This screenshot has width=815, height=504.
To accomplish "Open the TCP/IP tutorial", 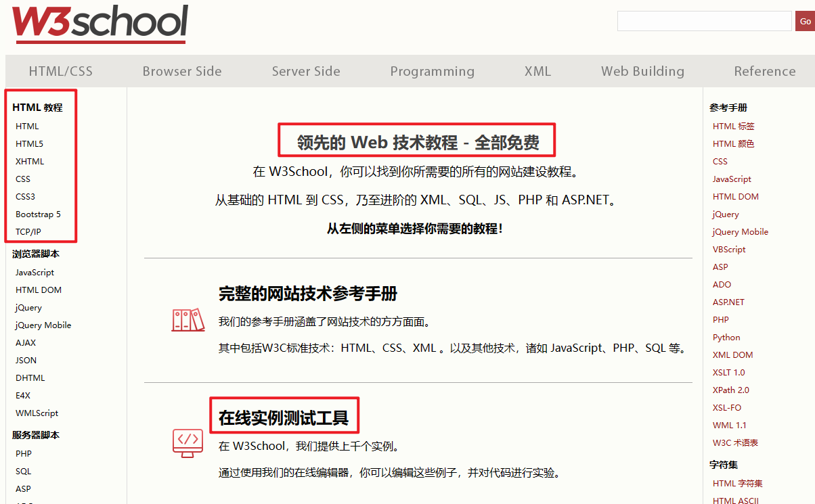I will 29,231.
